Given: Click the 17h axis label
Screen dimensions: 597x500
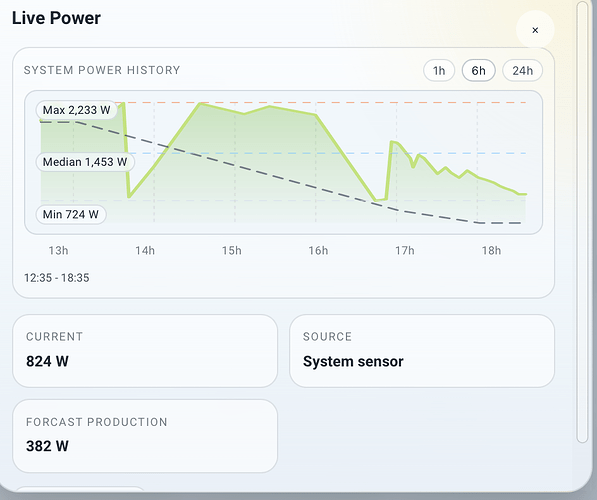Looking at the screenshot, I should [405, 251].
